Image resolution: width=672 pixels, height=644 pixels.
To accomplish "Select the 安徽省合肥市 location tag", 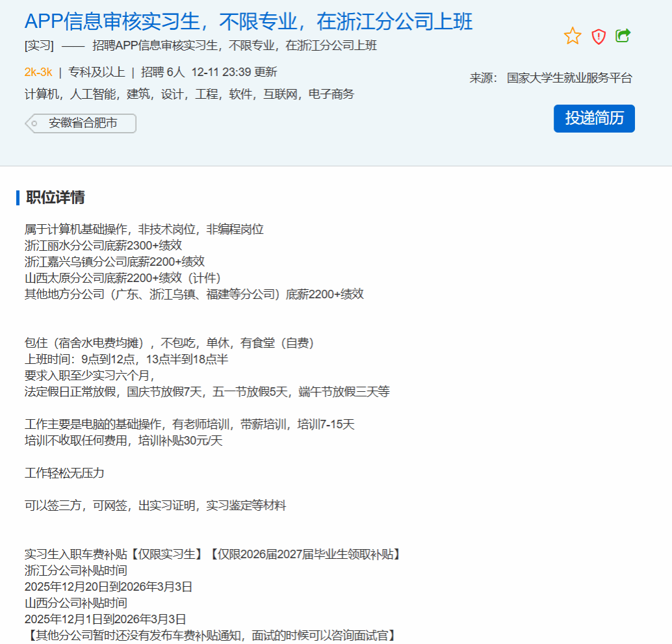I will (82, 123).
